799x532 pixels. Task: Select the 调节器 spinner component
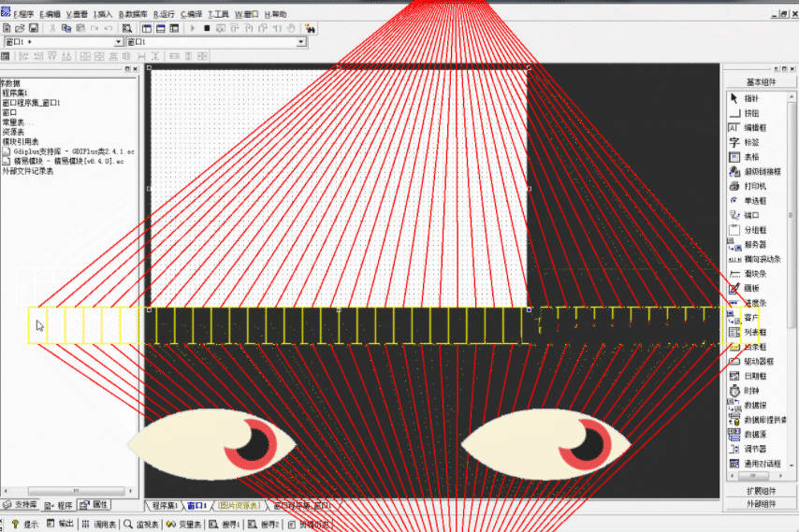pos(757,449)
